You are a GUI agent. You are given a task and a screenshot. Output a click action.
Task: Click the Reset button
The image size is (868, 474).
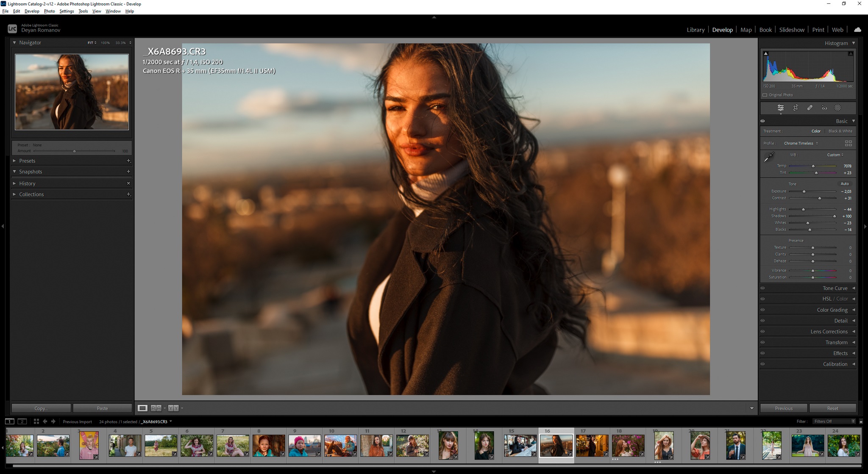pos(832,408)
